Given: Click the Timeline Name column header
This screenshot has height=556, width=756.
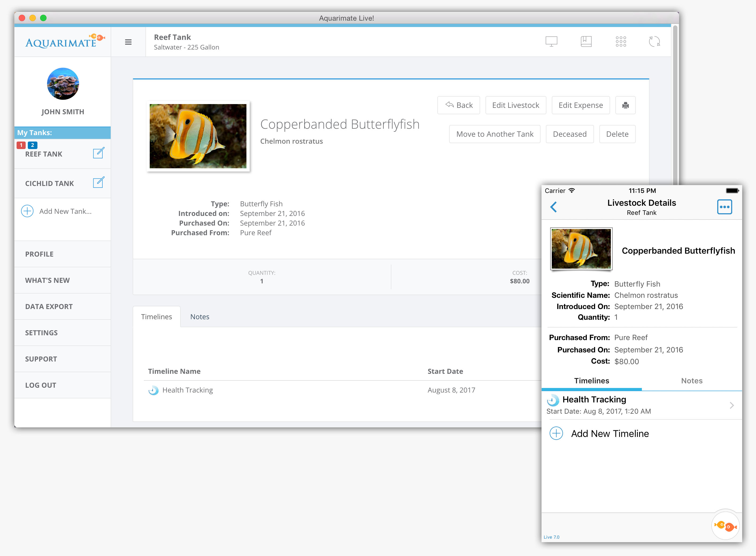Looking at the screenshot, I should click(x=174, y=371).
